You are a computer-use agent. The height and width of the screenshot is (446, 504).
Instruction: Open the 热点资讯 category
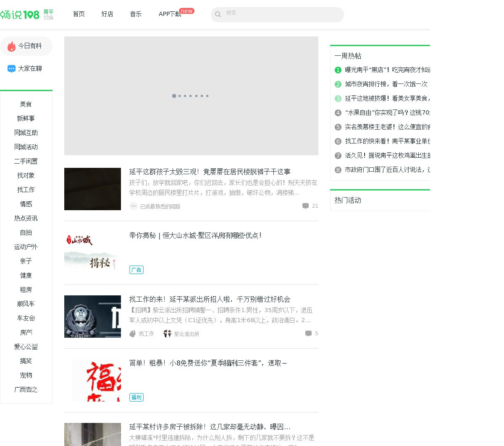coord(26,218)
